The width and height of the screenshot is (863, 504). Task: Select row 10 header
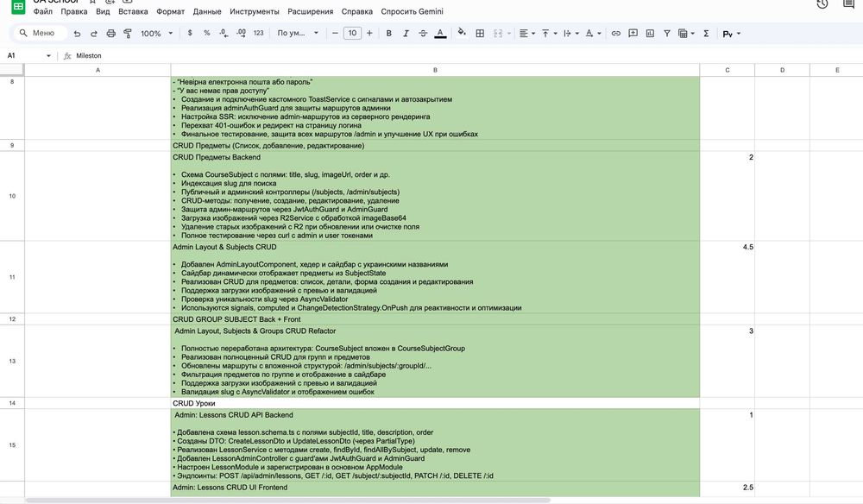[12, 196]
